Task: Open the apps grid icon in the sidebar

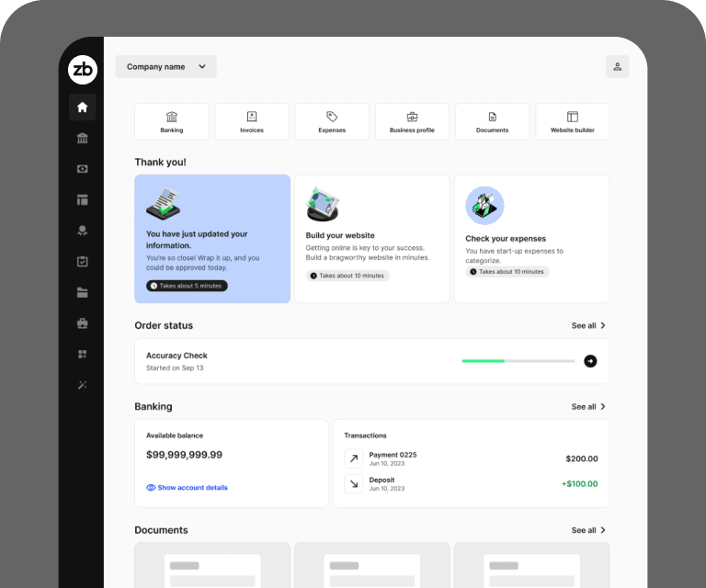Action: (83, 354)
